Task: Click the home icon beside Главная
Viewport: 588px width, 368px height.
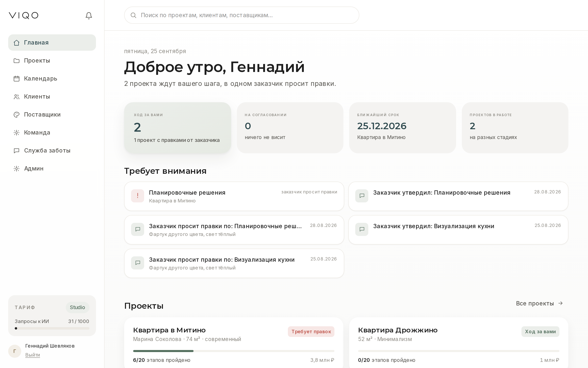Action: coord(17,43)
